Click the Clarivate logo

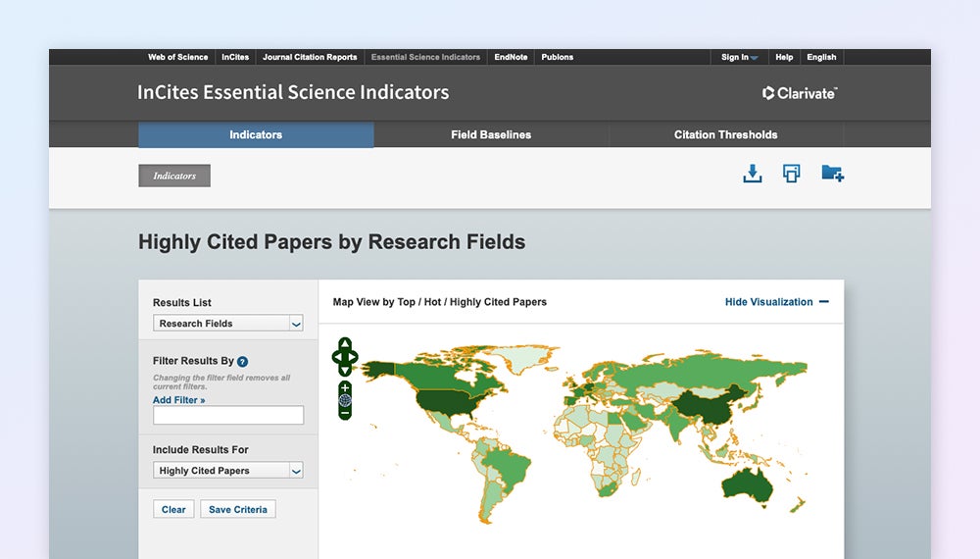[800, 93]
